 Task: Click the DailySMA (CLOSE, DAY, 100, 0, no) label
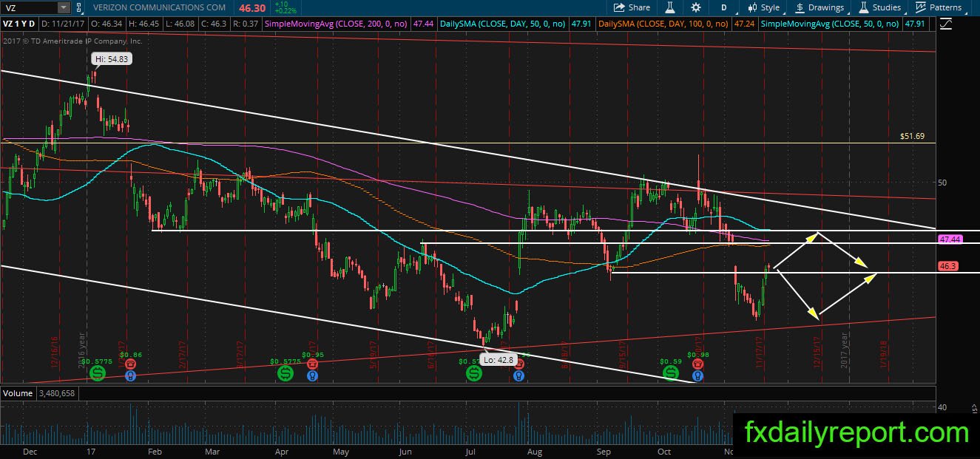pos(663,24)
